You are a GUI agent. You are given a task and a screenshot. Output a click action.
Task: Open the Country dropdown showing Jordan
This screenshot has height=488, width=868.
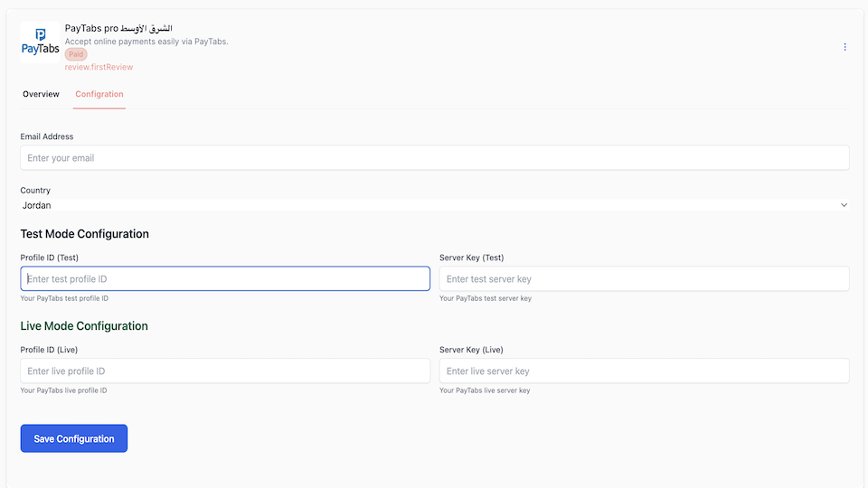[435, 205]
